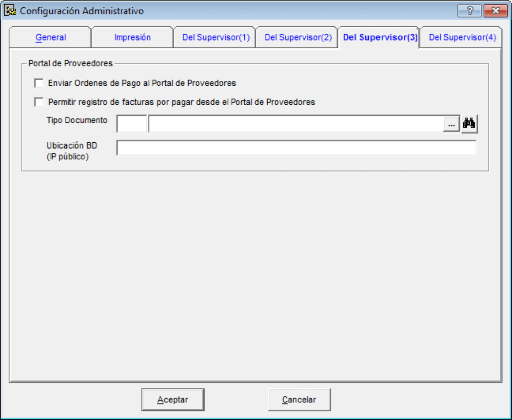This screenshot has width=512, height=420.
Task: Open the Impresión tab
Action: (x=133, y=38)
